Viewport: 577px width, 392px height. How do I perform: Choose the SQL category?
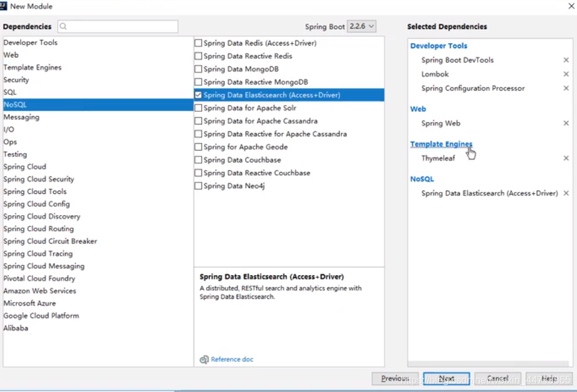click(98, 92)
